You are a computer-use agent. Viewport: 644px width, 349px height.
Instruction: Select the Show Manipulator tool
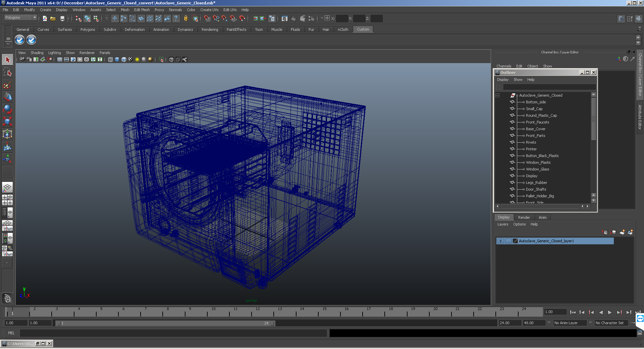(x=7, y=159)
